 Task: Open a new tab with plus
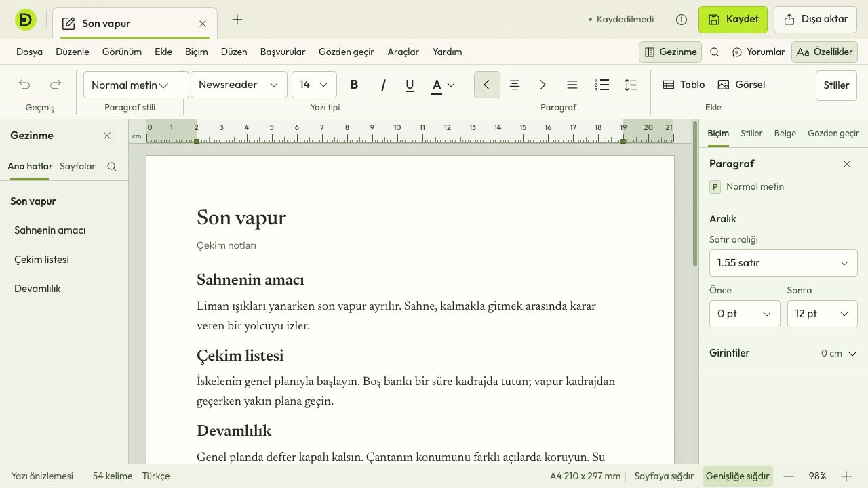[x=237, y=20]
